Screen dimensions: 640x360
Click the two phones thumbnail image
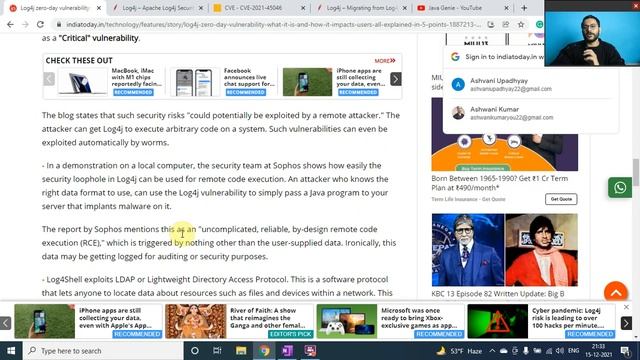(194, 82)
